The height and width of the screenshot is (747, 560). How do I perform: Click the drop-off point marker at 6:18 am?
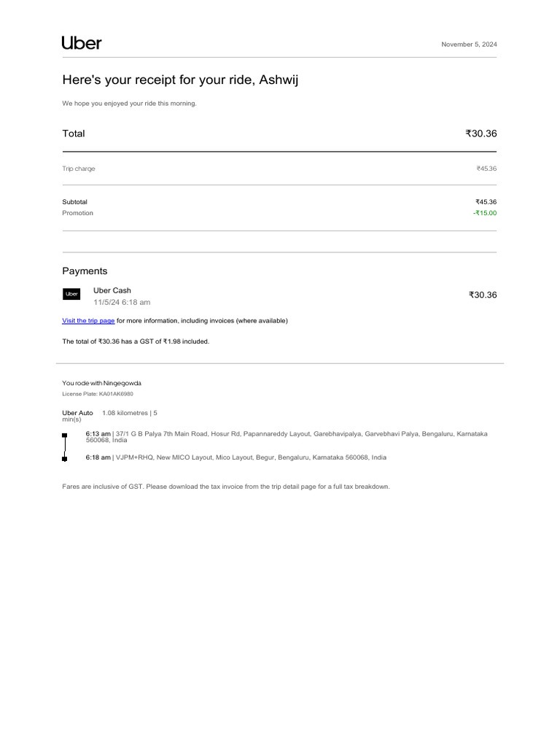click(65, 458)
